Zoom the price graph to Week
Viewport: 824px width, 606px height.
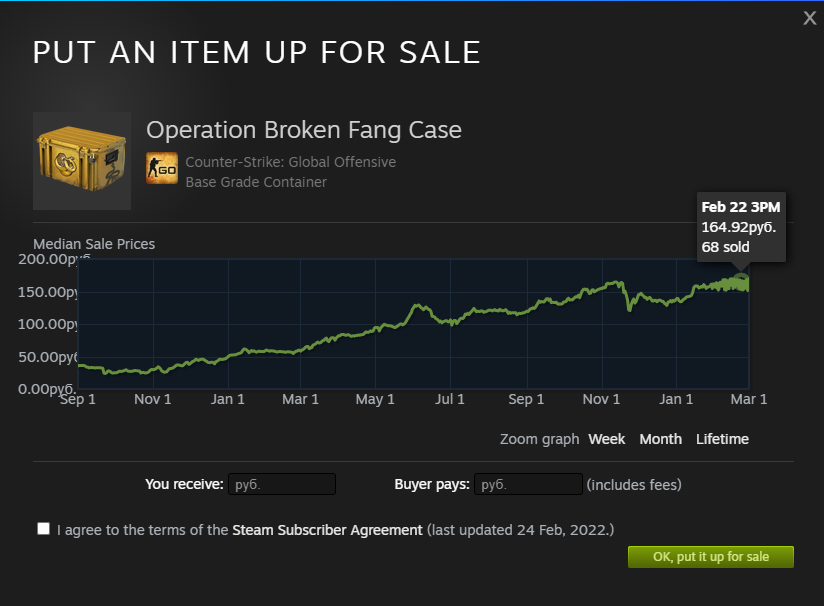click(607, 439)
